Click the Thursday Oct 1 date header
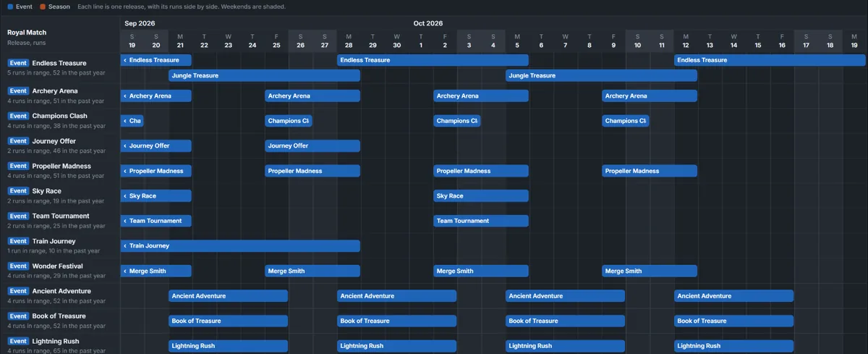Viewport: 868px width, 354px height. pyautogui.click(x=421, y=41)
